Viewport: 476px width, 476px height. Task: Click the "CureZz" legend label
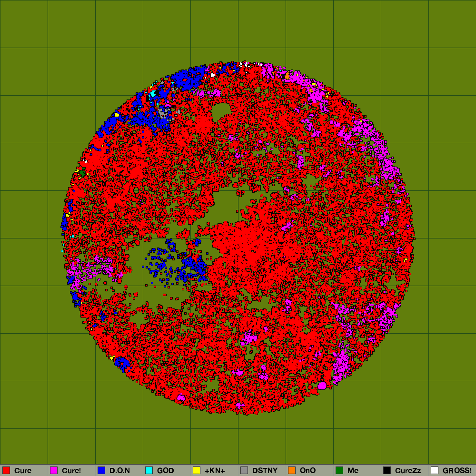408,471
